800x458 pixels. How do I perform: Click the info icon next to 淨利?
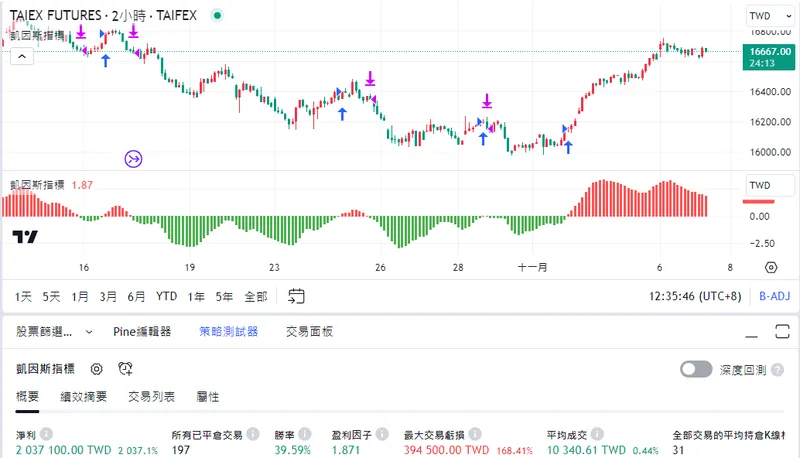click(46, 435)
